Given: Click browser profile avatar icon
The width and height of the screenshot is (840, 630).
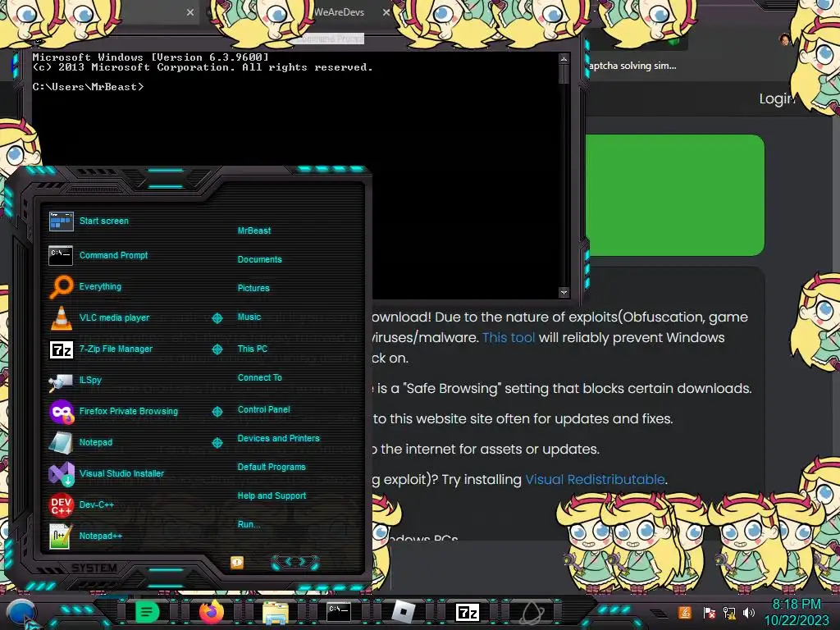Looking at the screenshot, I should 784,39.
